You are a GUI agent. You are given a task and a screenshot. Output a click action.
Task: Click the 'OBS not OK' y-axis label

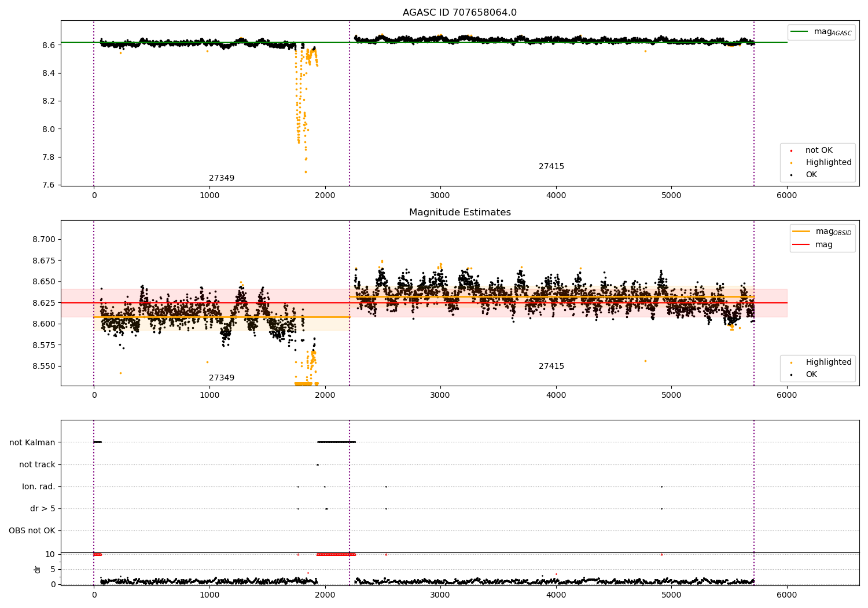pyautogui.click(x=32, y=531)
